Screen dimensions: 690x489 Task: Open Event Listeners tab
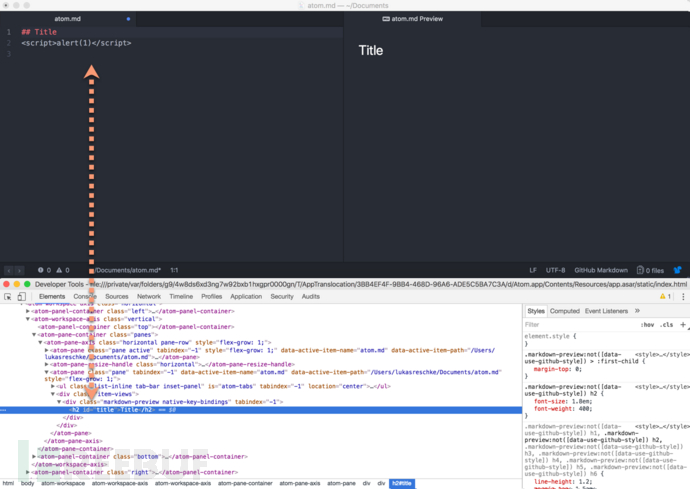click(606, 311)
